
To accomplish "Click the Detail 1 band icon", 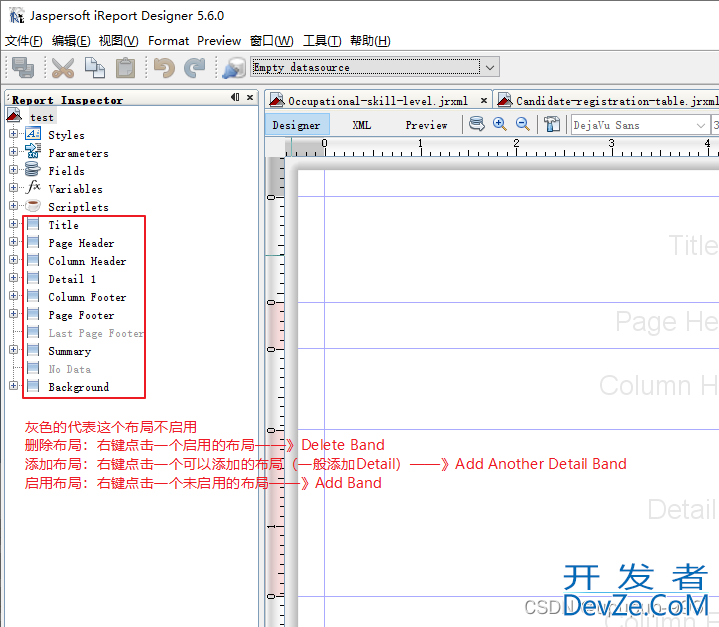I will click(33, 278).
